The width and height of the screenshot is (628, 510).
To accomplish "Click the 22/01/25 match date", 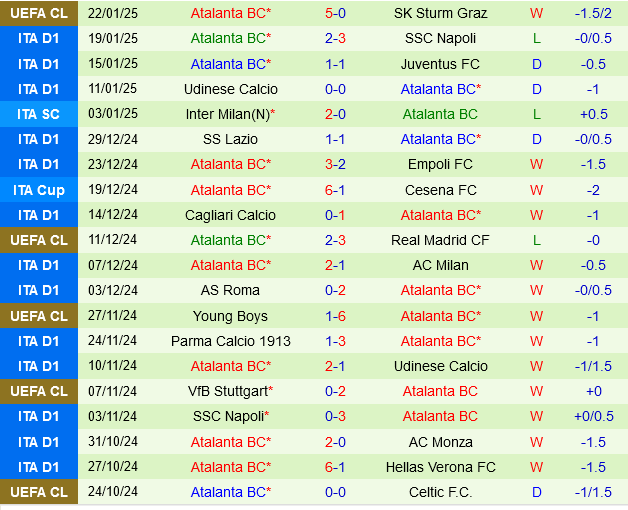I will (x=113, y=13).
